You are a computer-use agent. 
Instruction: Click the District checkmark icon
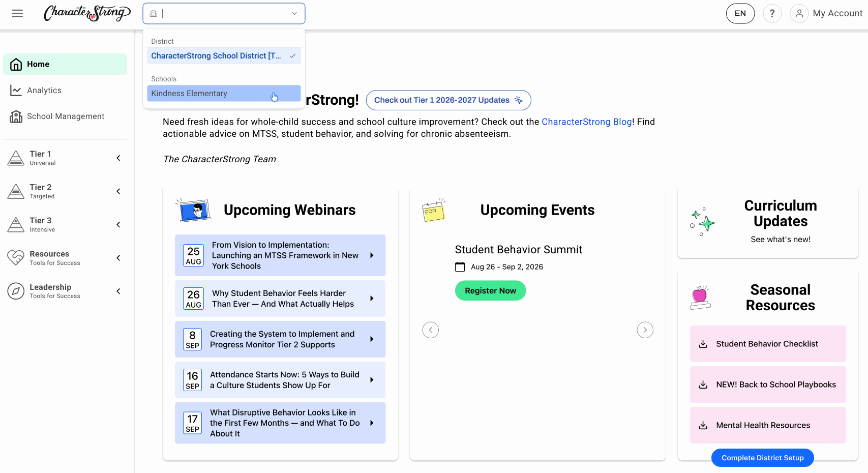pyautogui.click(x=292, y=56)
